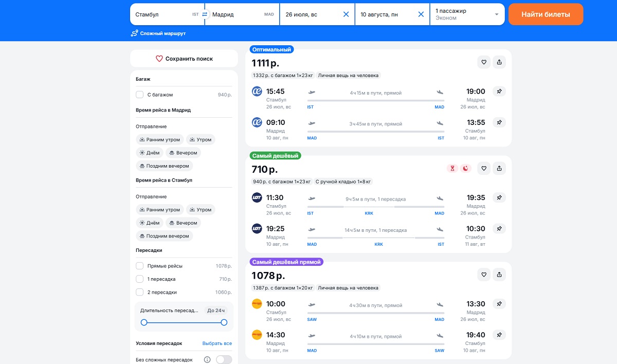Share the 710 р. ticket
Image resolution: width=617 pixels, height=364 pixels.
coord(499,168)
